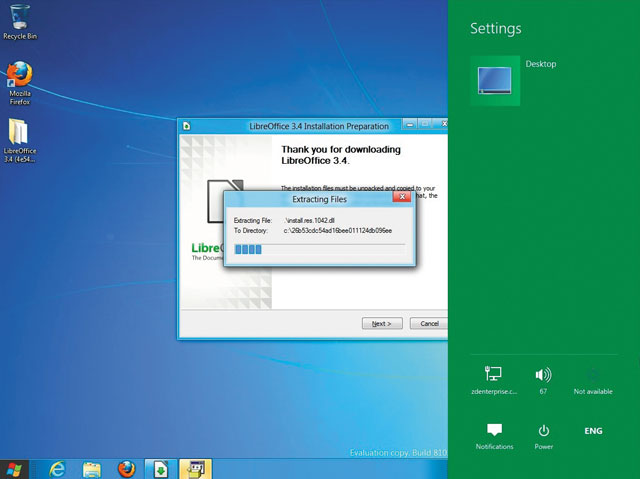This screenshot has width=640, height=479.
Task: Minimize the LibreOffice Installation Preparation window
Action: pyautogui.click(x=409, y=124)
